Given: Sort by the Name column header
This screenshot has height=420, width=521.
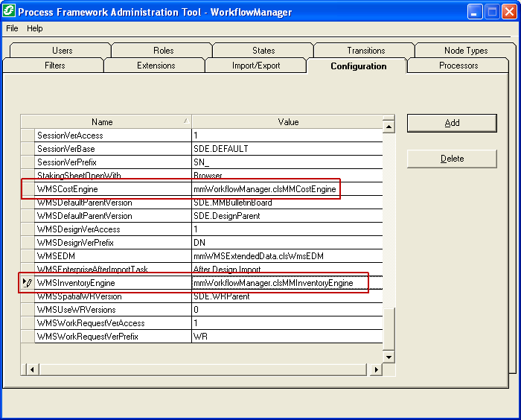Looking at the screenshot, I should click(103, 122).
